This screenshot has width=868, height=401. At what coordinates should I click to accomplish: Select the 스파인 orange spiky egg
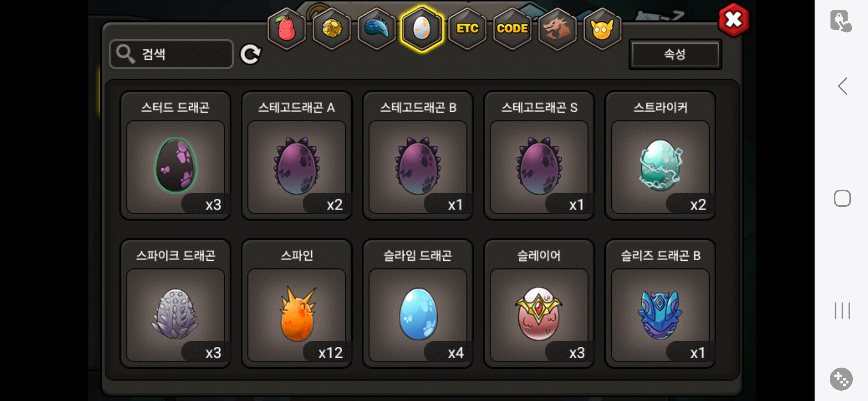[297, 304]
